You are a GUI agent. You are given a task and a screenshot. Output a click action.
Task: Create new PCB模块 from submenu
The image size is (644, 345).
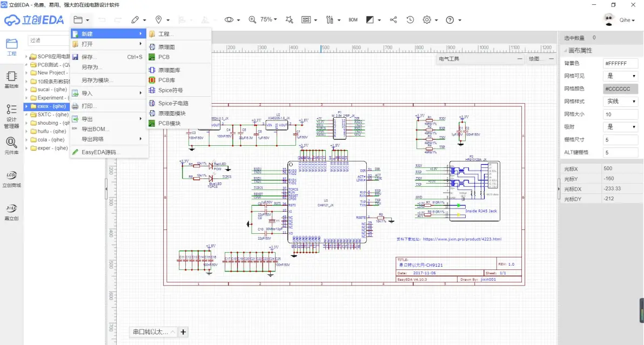pyautogui.click(x=179, y=123)
